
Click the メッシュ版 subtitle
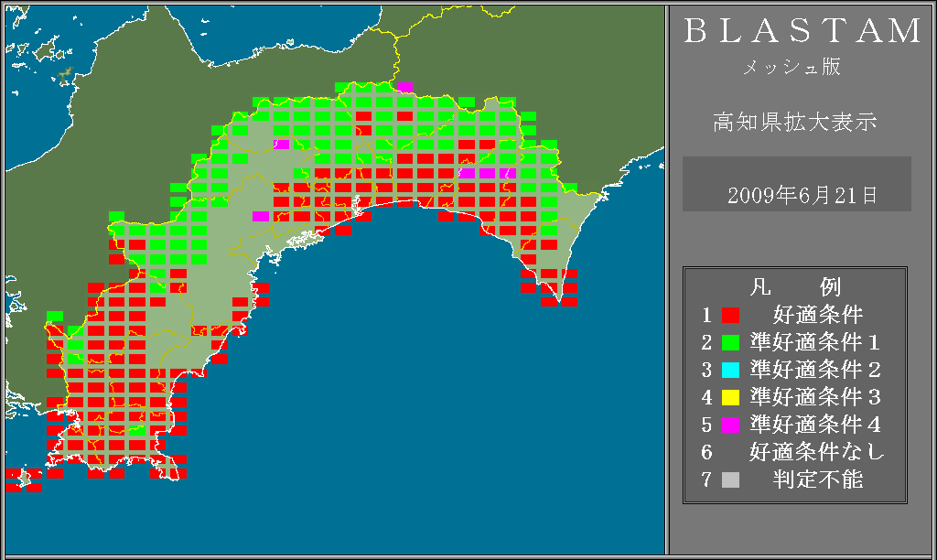(x=792, y=67)
